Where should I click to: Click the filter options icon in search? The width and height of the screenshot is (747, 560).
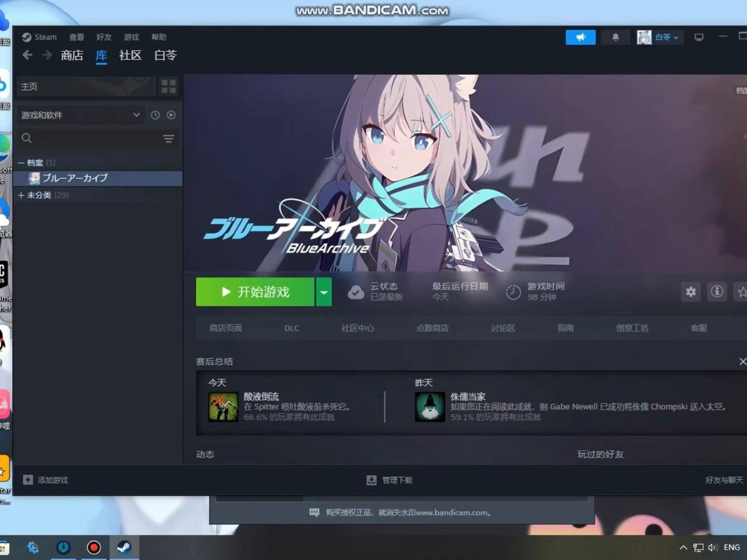(169, 138)
